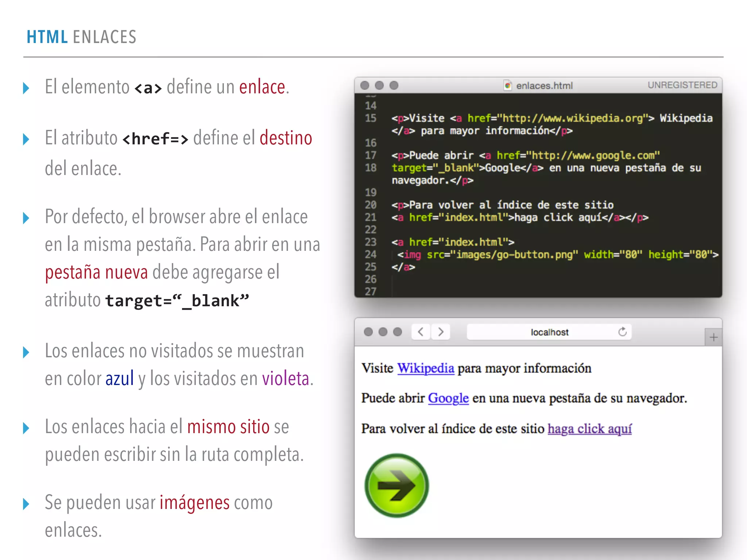Click the bold target=“_blank” text in slide
The height and width of the screenshot is (560, 747).
[177, 301]
